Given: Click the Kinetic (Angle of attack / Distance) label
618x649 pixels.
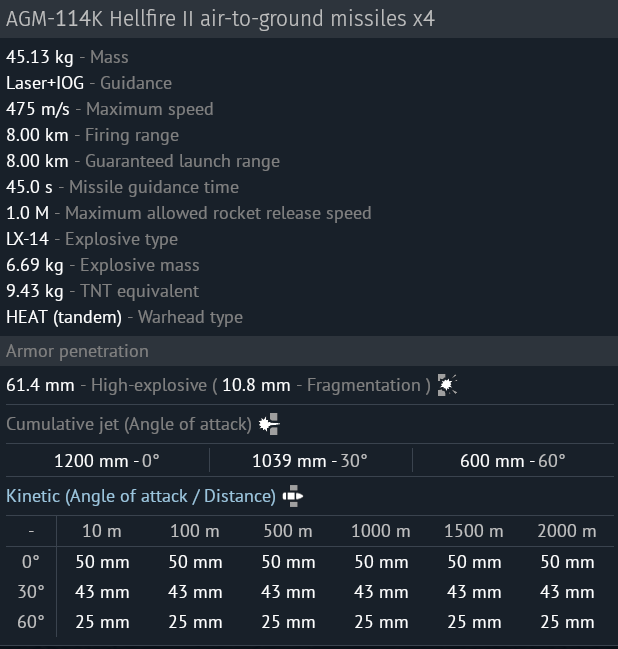Looking at the screenshot, I should [141, 496].
